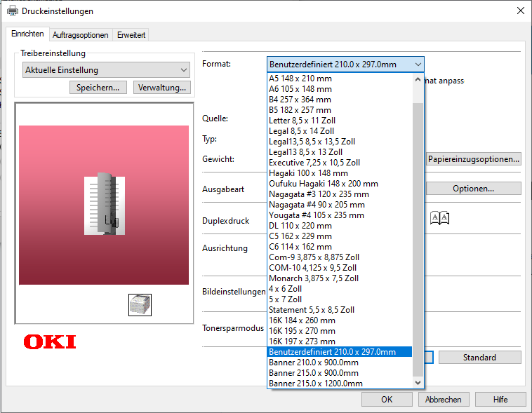Screen dimensions: 532x413
Task: Click the list scrollbar up arrow
Action: [418, 80]
